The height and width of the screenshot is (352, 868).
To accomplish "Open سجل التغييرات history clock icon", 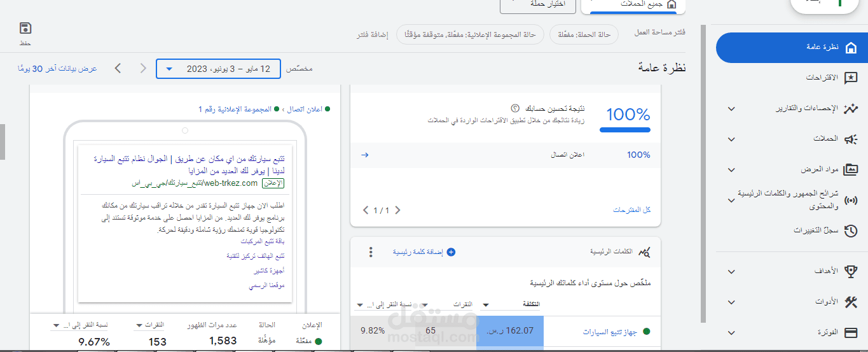I will (x=851, y=231).
